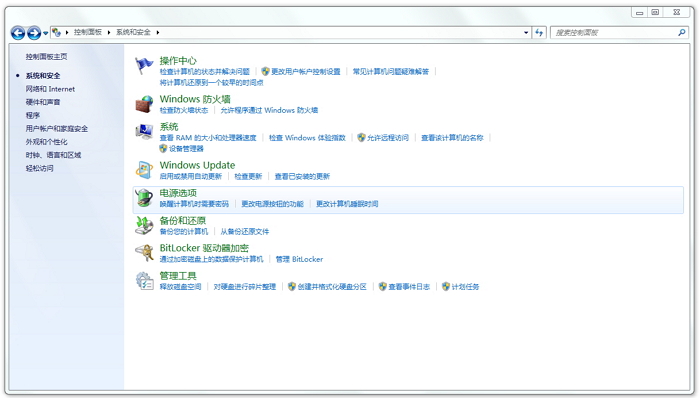Open the 操作中心 heading link
This screenshot has height=398, width=700.
178,61
